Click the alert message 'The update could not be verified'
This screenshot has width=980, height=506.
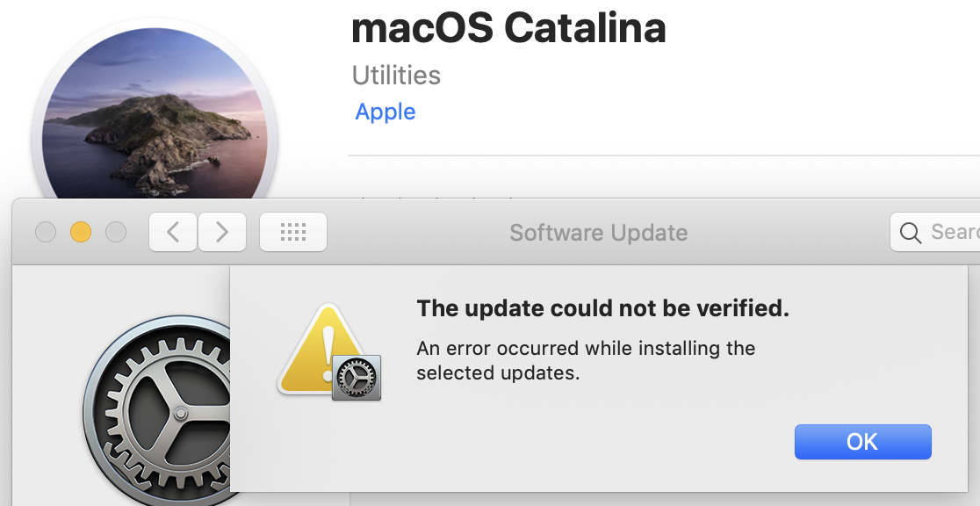(602, 308)
